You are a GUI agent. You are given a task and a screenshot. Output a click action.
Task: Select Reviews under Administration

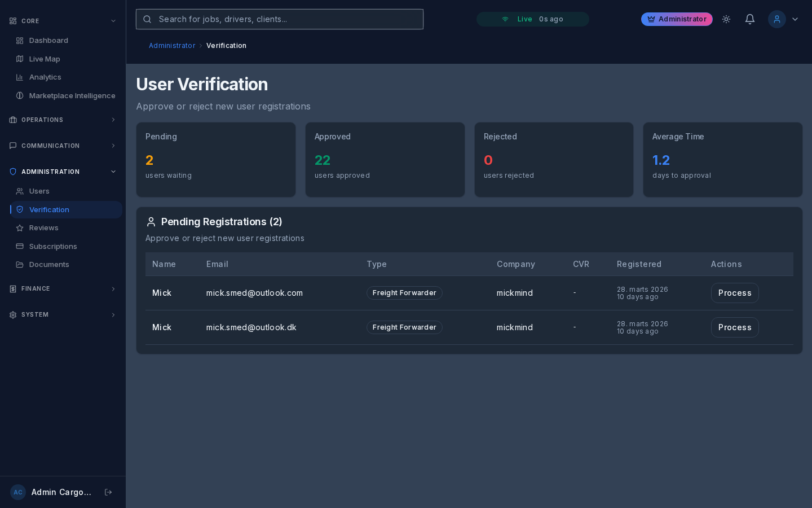point(43,228)
